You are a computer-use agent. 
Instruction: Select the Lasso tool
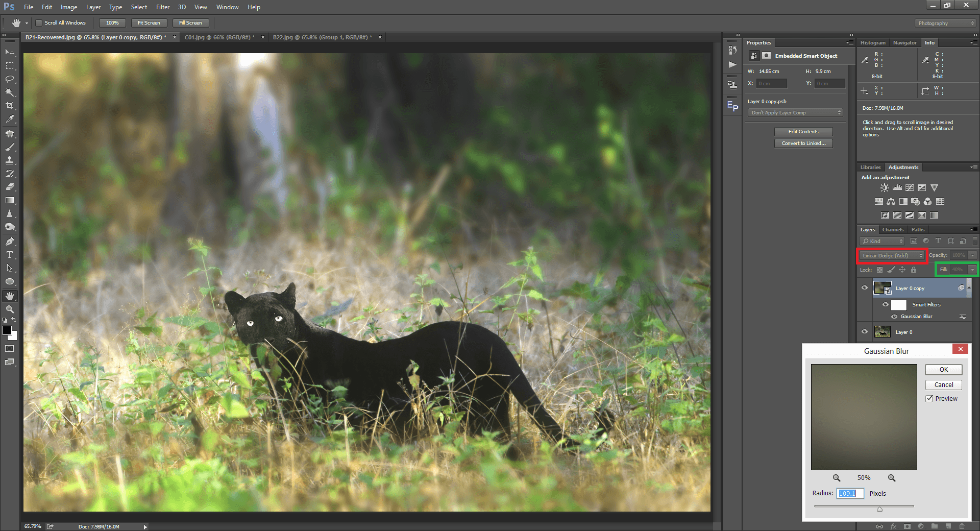click(10, 79)
